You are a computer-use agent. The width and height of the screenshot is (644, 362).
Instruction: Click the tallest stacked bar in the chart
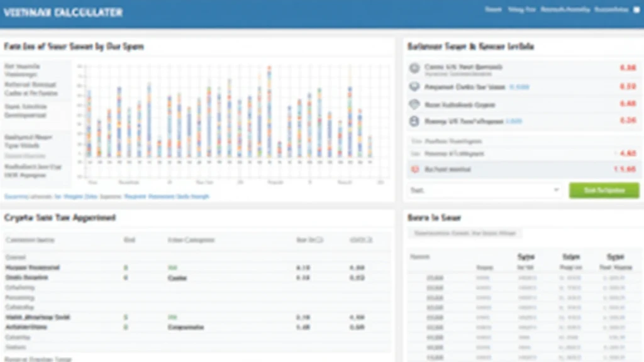[x=269, y=110]
